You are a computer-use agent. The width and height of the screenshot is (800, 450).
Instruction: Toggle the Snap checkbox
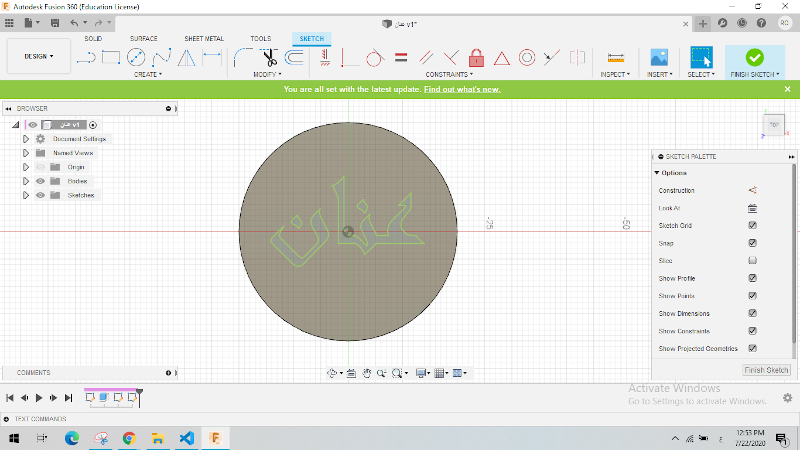[753, 243]
